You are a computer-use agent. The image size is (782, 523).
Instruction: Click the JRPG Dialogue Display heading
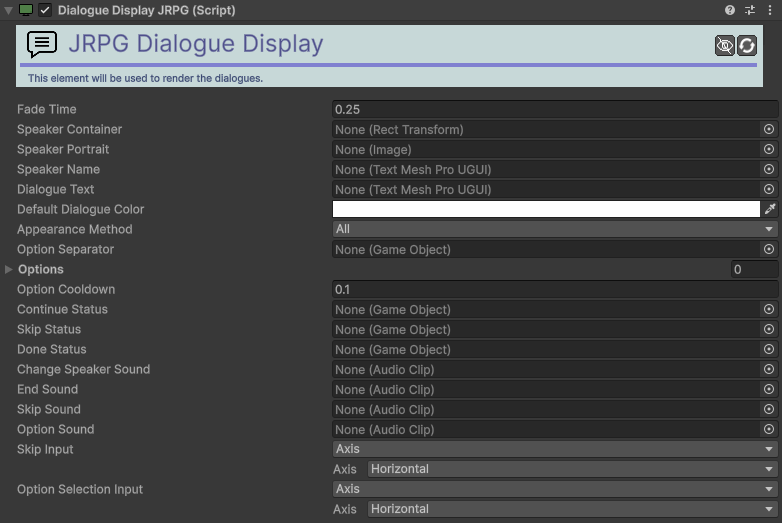(x=196, y=43)
